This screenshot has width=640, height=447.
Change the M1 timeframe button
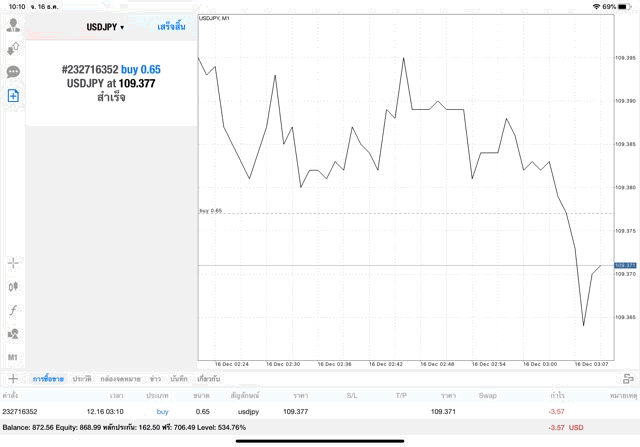13,358
